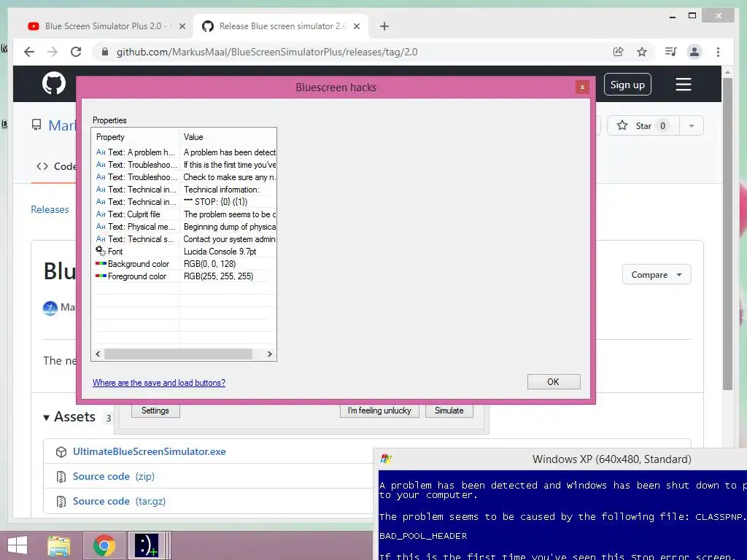
Task: Click the site lock icon in address bar
Action: (105, 52)
